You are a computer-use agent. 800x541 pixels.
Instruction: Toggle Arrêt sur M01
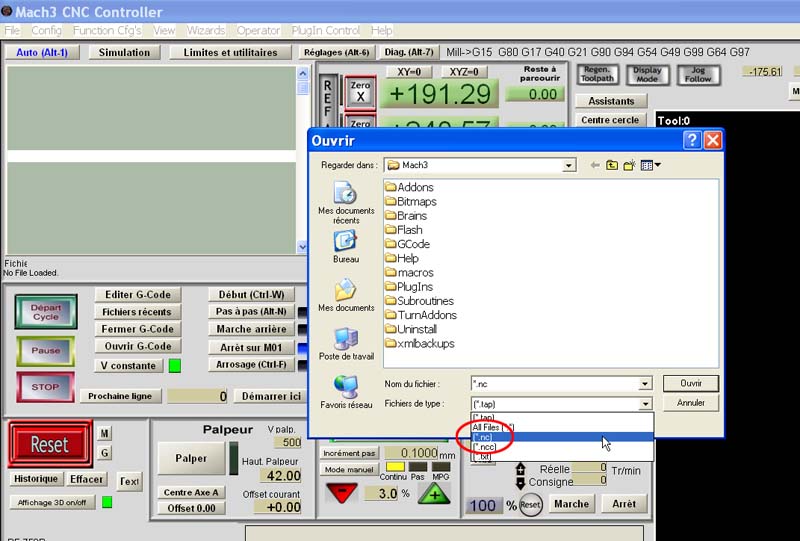point(251,348)
